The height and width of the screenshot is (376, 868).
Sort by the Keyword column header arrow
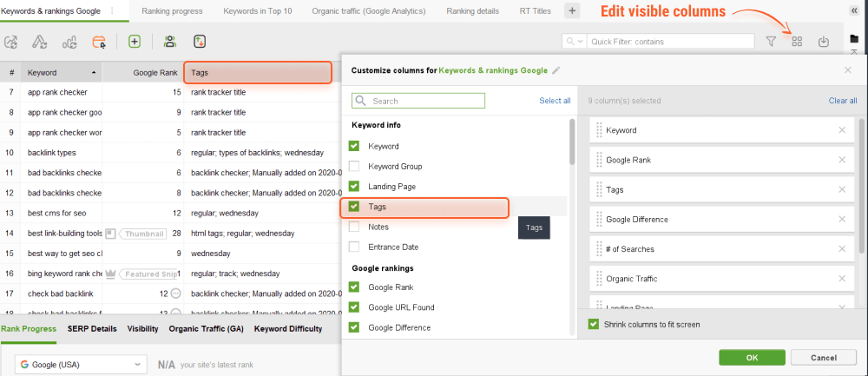tap(93, 73)
